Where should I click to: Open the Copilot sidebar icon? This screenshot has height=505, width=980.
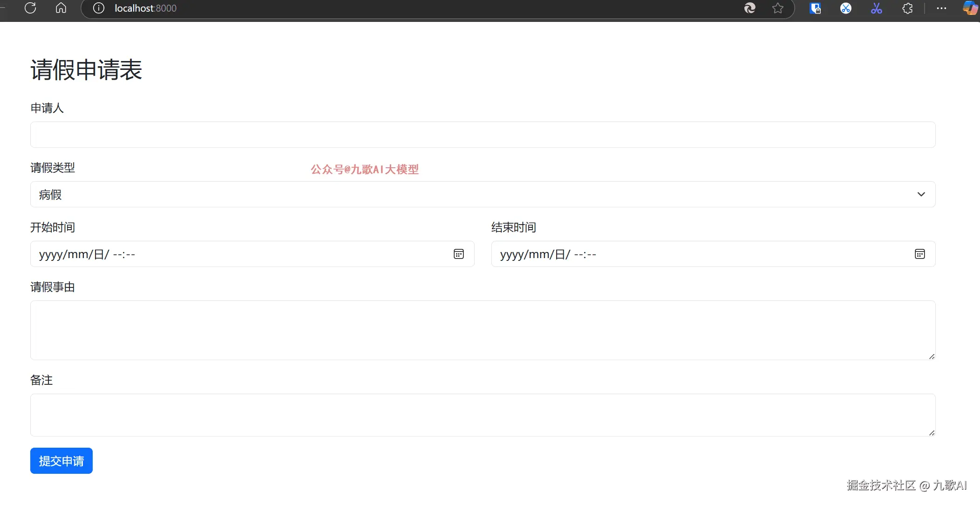pos(970,8)
